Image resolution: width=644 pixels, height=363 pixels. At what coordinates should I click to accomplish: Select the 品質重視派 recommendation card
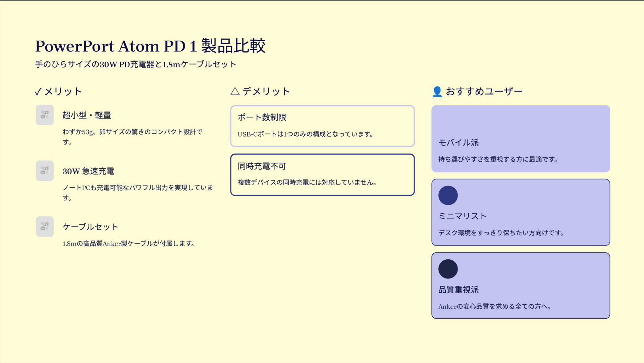tap(520, 284)
